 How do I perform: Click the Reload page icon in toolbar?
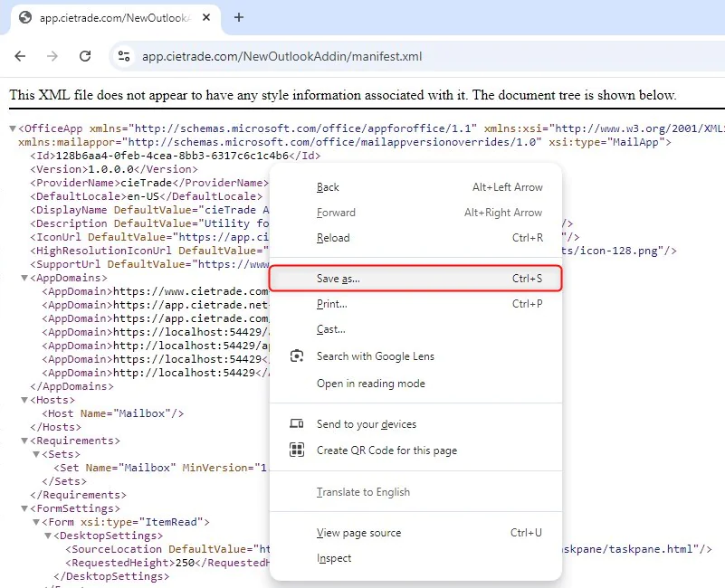click(85, 56)
